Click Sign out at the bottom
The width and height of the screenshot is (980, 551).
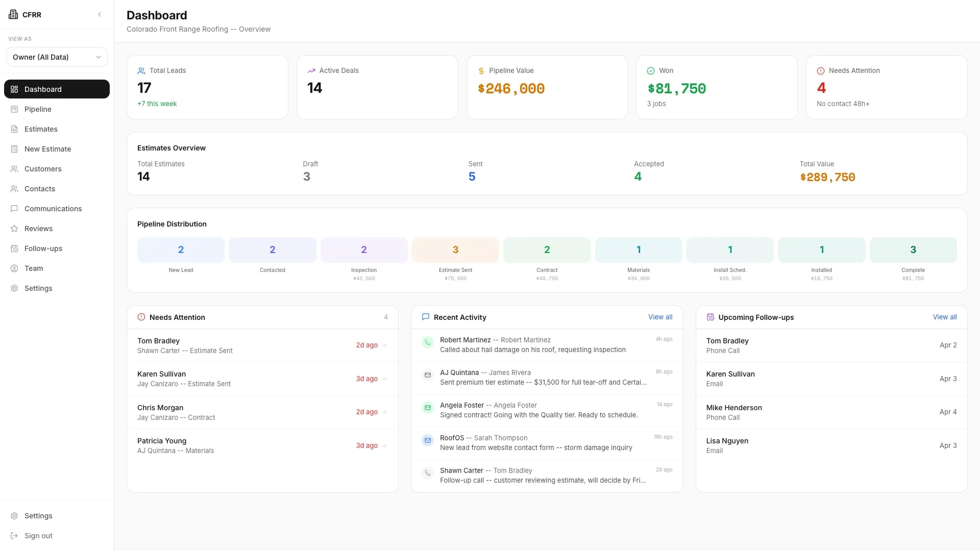coord(38,535)
